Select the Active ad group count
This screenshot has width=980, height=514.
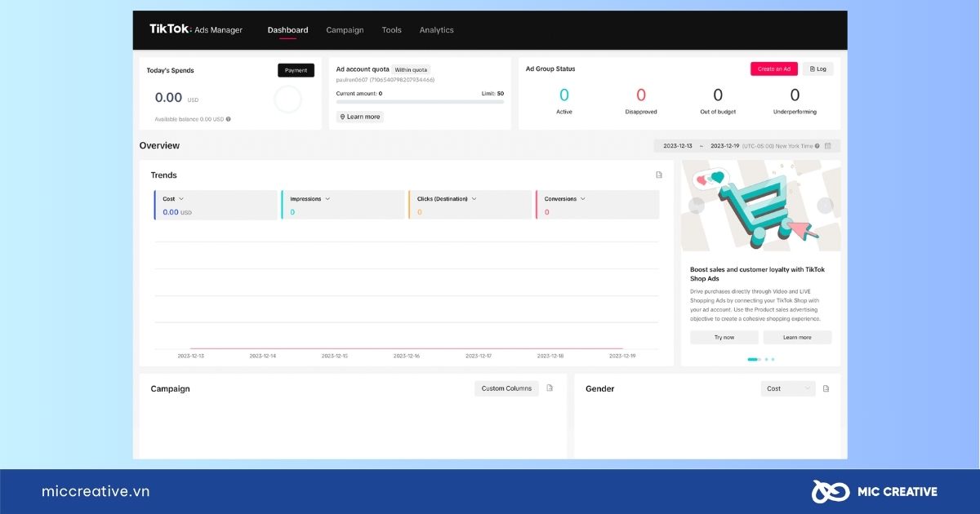click(564, 95)
